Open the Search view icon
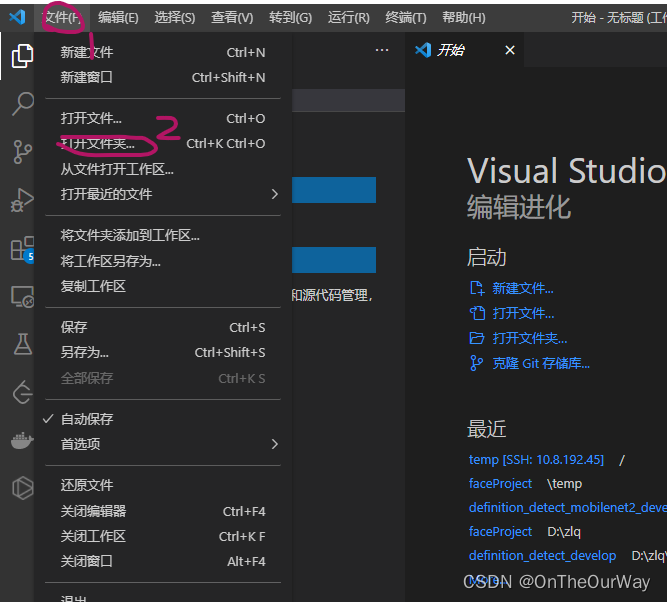This screenshot has width=667, height=602. tap(23, 103)
